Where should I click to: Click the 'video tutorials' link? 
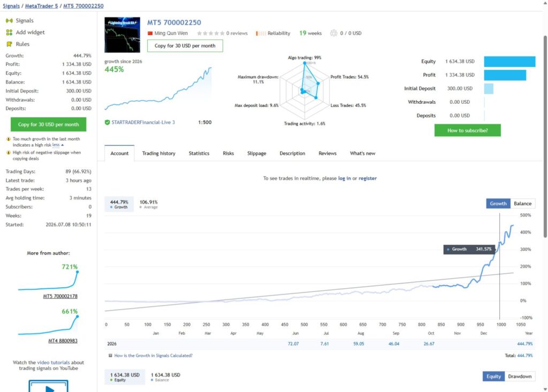[x=53, y=362]
